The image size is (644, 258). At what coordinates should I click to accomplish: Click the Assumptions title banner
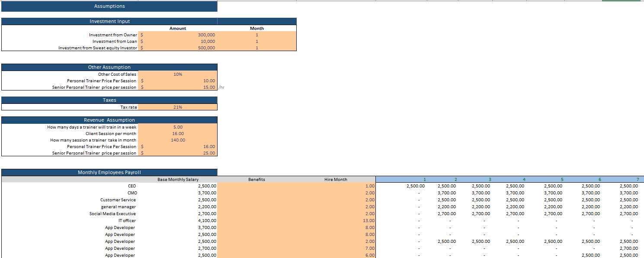click(109, 6)
